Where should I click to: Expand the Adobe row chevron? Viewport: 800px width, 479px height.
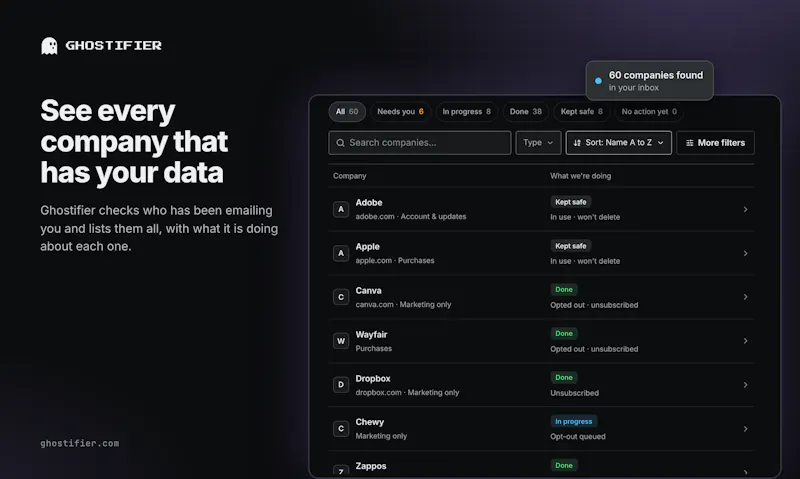click(745, 209)
